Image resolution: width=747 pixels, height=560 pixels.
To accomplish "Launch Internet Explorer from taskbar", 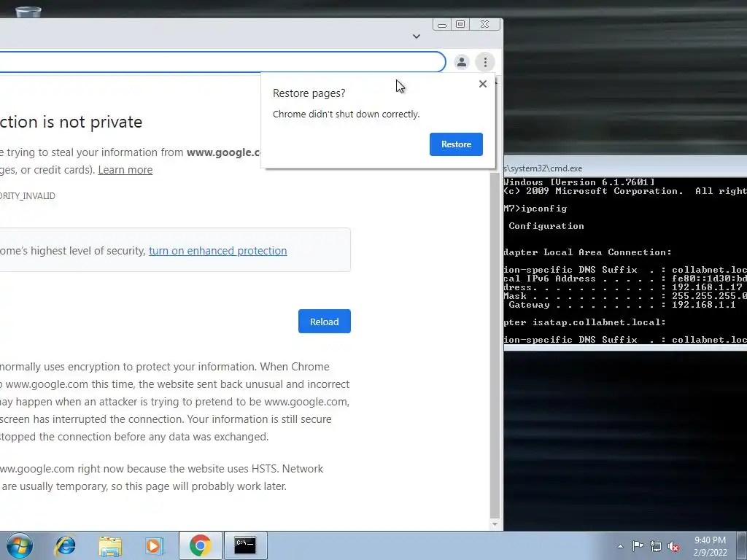I will [65, 545].
